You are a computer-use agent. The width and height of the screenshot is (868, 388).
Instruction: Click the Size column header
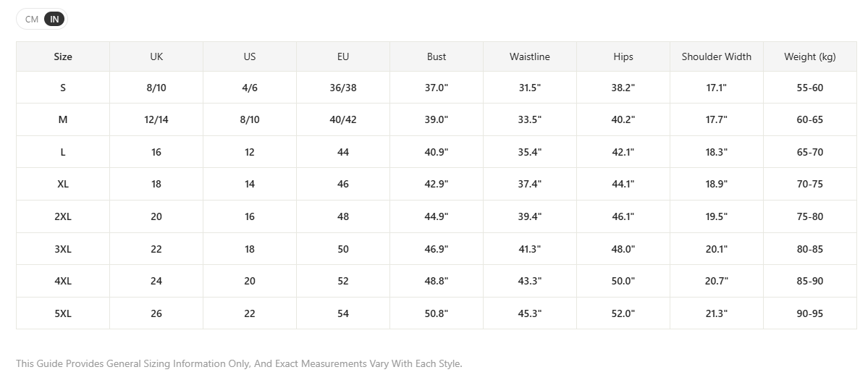pyautogui.click(x=62, y=56)
